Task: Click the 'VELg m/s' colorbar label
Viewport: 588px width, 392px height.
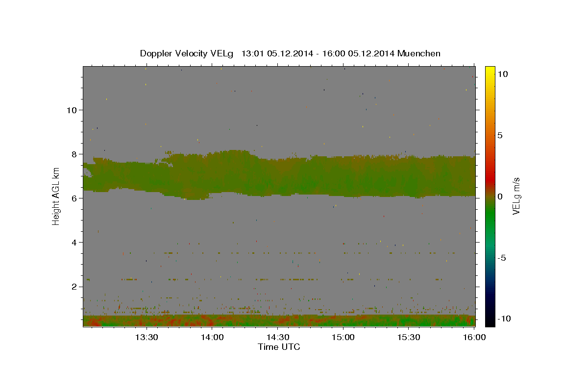Action: (x=516, y=196)
